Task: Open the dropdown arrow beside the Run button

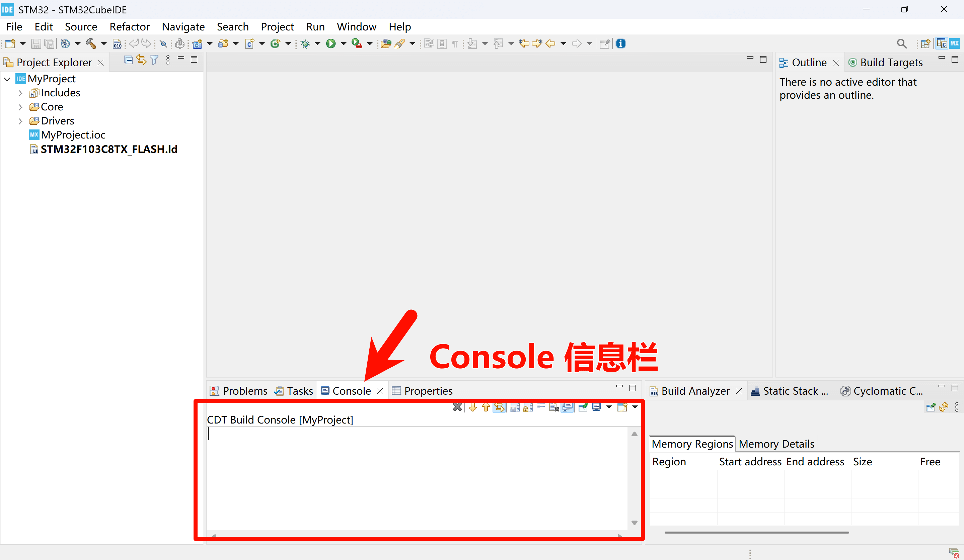Action: pos(344,43)
